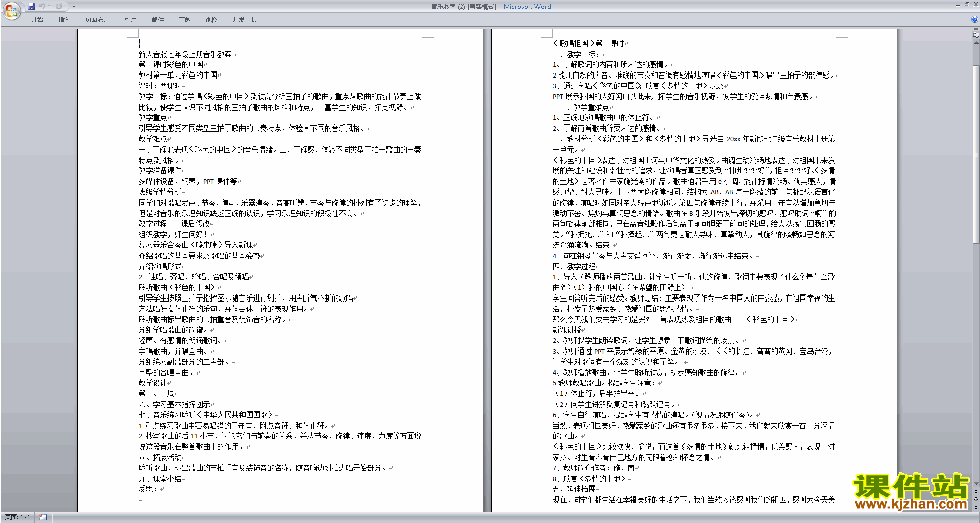980x523 pixels.
Task: Click the line '组织教学，师生问好！'
Action: (174, 235)
